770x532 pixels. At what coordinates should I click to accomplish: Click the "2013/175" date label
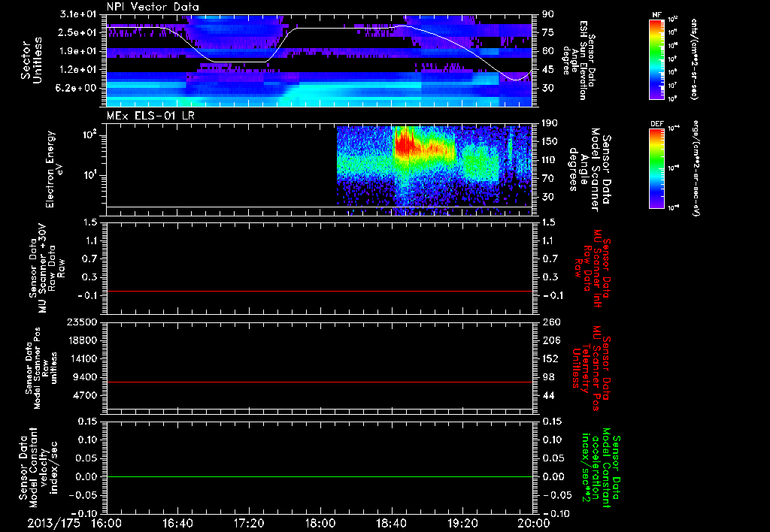(x=53, y=523)
